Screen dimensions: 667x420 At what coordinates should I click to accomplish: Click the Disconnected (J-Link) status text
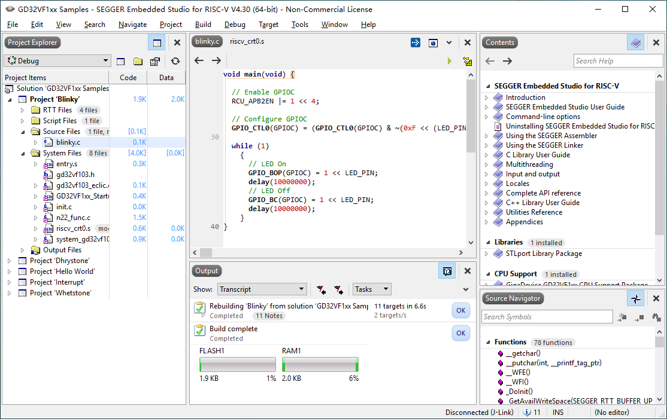(479, 412)
